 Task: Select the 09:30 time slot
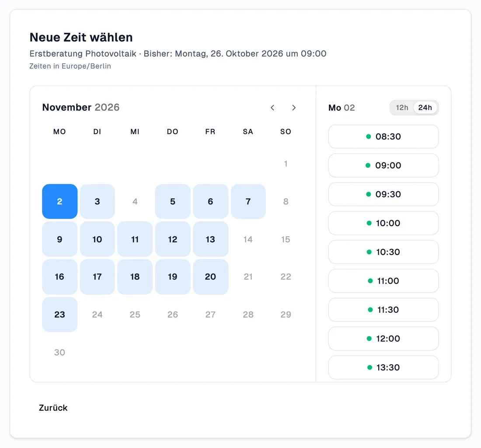(x=383, y=194)
